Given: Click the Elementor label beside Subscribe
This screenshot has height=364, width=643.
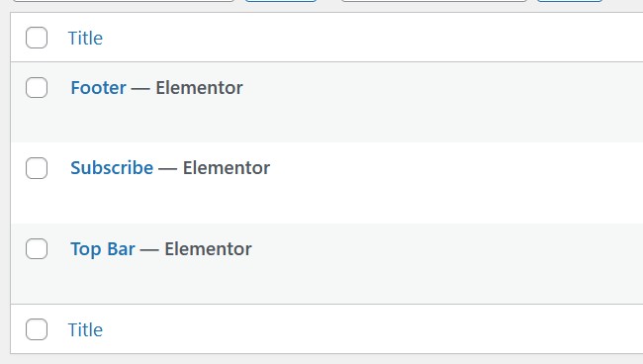Looking at the screenshot, I should [x=227, y=167].
